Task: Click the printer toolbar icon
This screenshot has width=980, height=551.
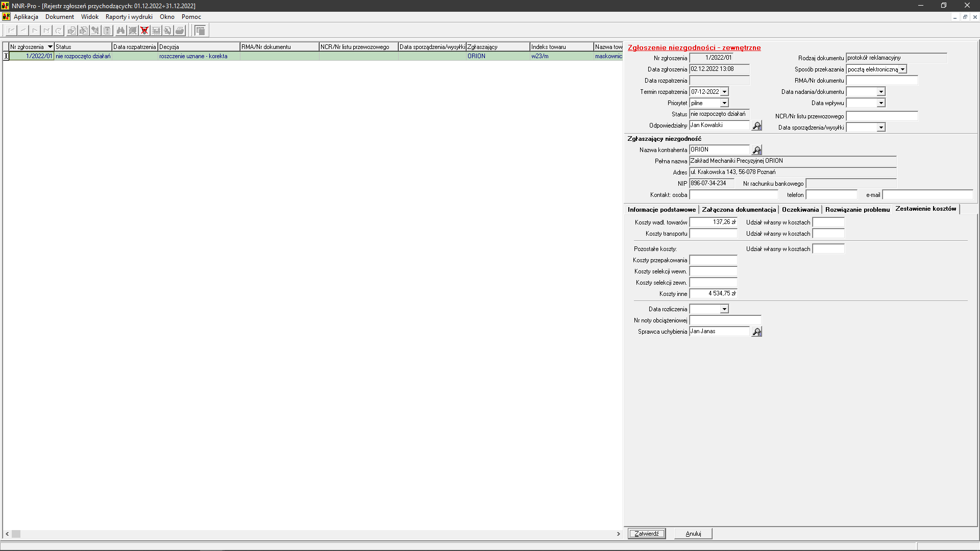Action: pyautogui.click(x=180, y=31)
